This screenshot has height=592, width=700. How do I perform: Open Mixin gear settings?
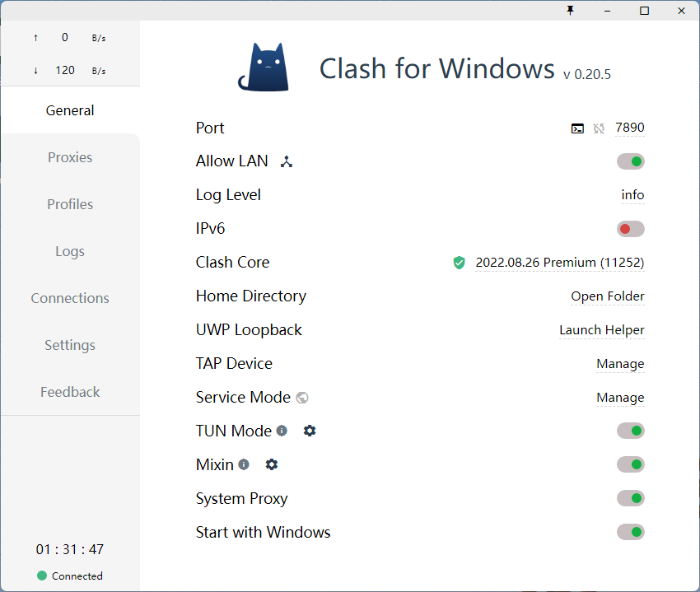[x=272, y=464]
